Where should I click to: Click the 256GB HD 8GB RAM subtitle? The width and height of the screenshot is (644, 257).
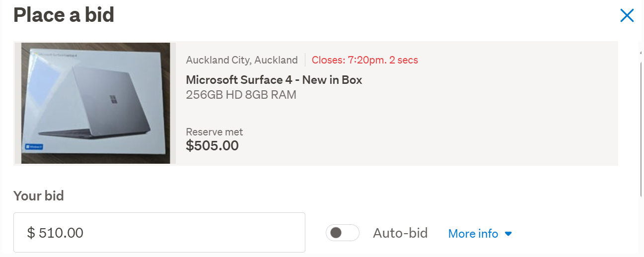point(241,95)
